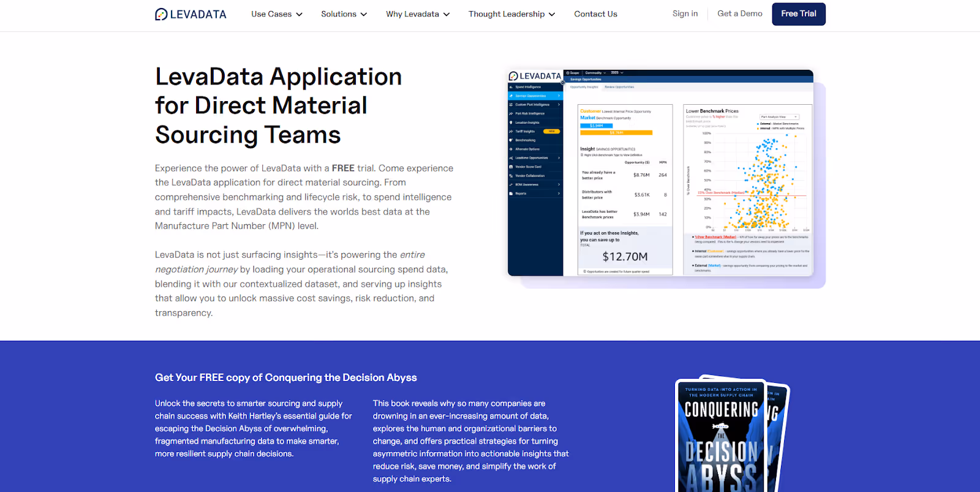Click the 'Lower Benchmark Prices' chart title
The height and width of the screenshot is (492, 980).
[712, 111]
